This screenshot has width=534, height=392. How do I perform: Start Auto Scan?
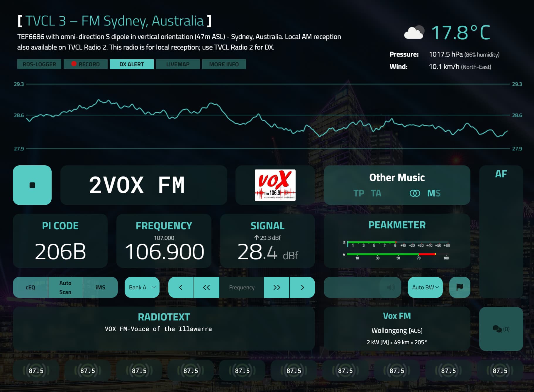[65, 287]
